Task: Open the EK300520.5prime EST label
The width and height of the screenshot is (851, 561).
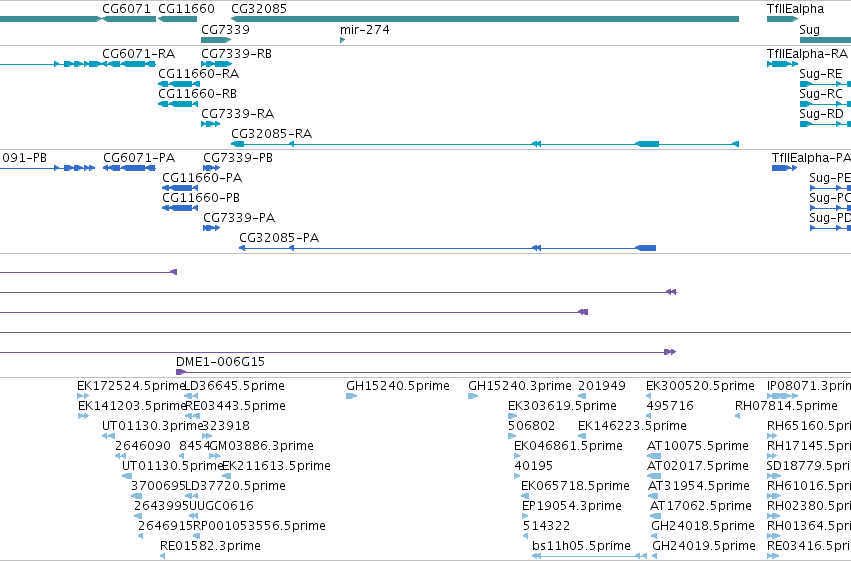Action: [x=700, y=386]
